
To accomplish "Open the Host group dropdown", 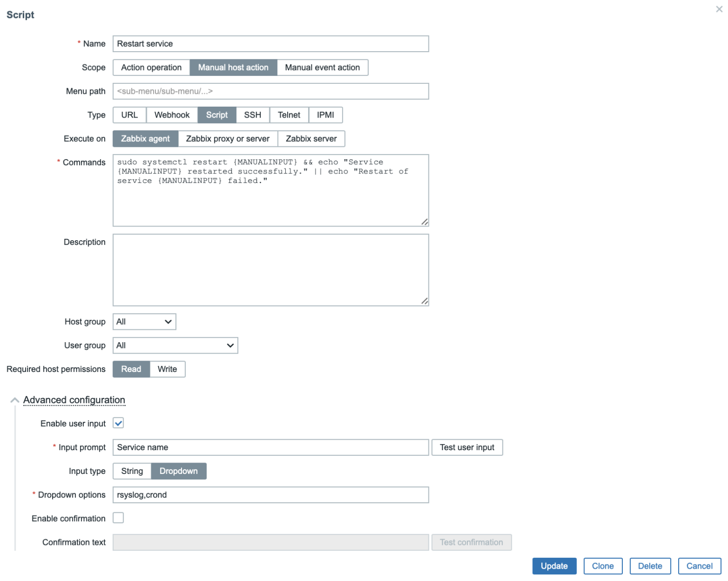I will [x=144, y=321].
